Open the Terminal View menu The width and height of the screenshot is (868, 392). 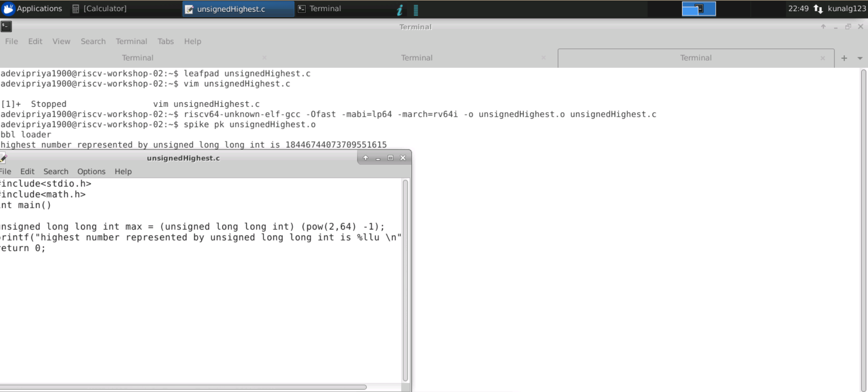click(61, 41)
